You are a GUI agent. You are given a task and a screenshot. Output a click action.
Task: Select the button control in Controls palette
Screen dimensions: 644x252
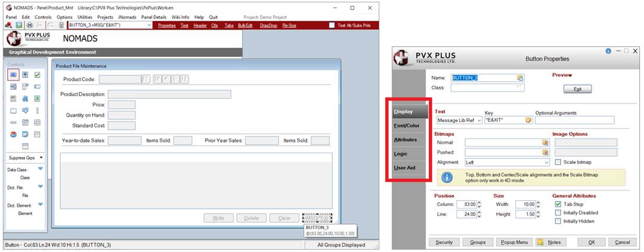[13, 75]
